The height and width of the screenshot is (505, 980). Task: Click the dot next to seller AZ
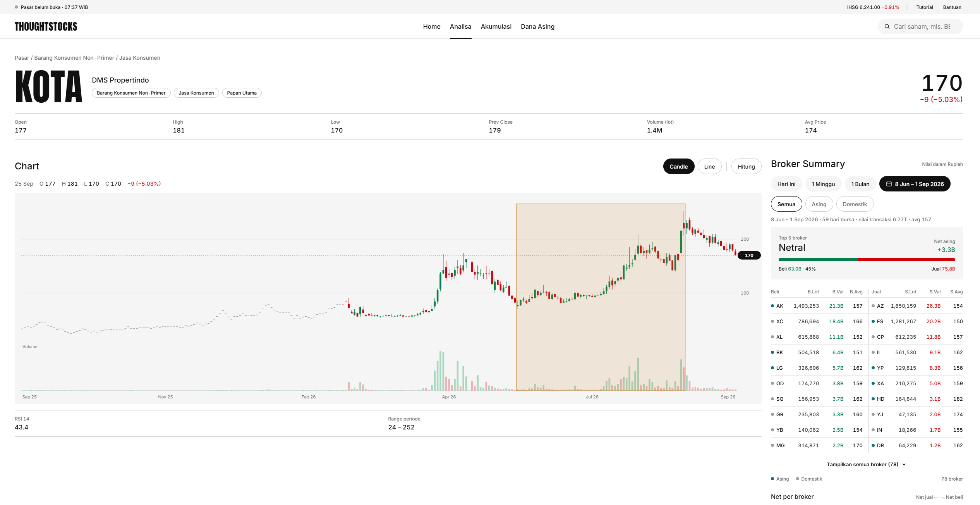coord(873,306)
